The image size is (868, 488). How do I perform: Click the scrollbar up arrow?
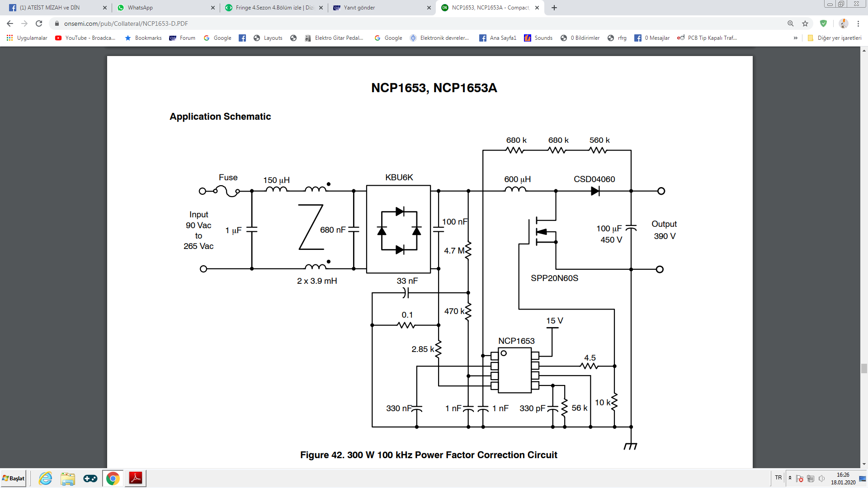coord(864,50)
